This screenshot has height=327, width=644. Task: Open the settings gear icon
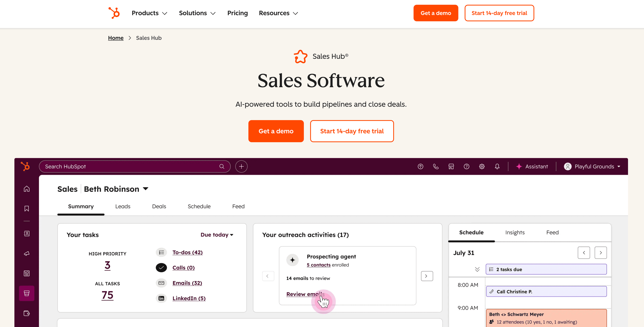click(482, 166)
